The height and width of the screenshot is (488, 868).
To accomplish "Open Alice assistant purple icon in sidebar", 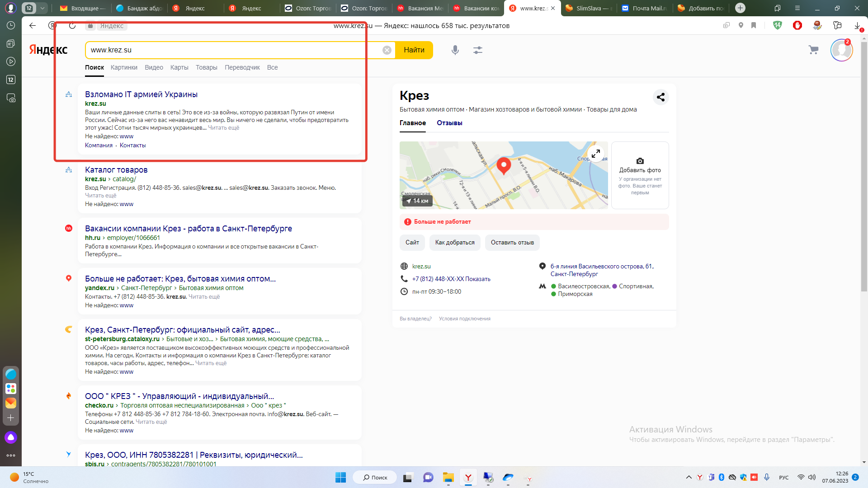I will pyautogui.click(x=11, y=437).
